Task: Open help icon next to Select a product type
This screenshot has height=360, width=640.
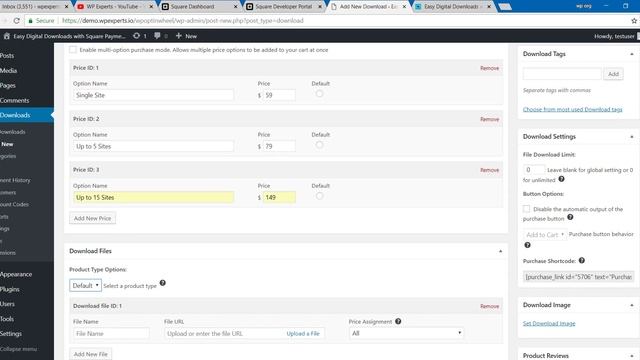Action: pyautogui.click(x=162, y=283)
